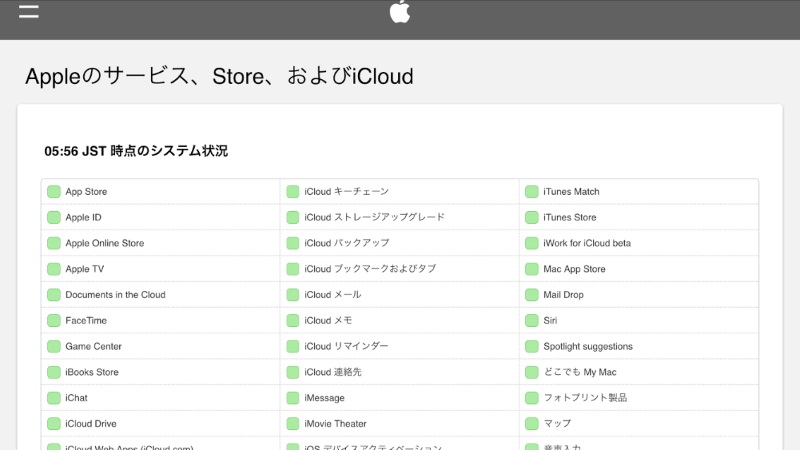Select the Apple ID service name

[x=83, y=217]
